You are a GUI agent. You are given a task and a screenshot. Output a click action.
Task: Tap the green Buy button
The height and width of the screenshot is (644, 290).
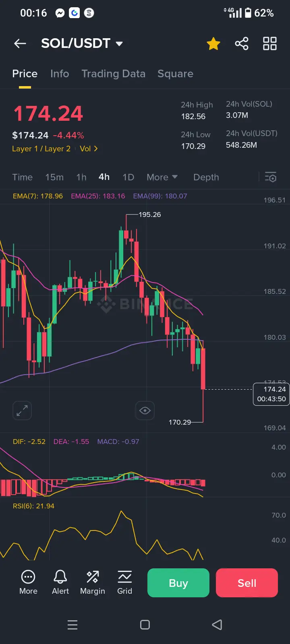click(x=178, y=583)
